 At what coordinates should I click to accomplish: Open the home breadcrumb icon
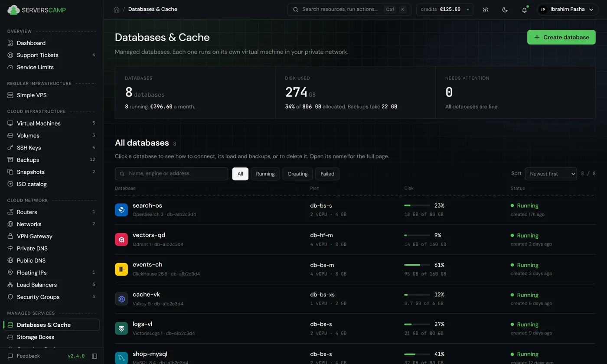pos(117,10)
